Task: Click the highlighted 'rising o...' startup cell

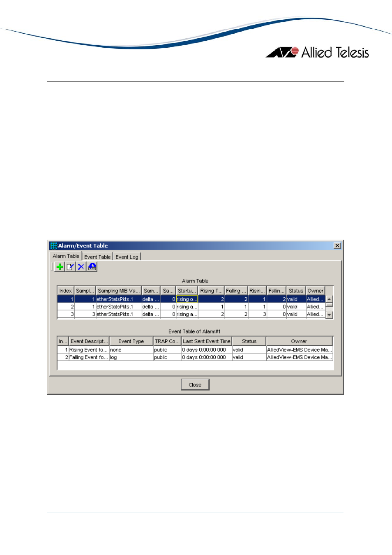Action: 187,299
